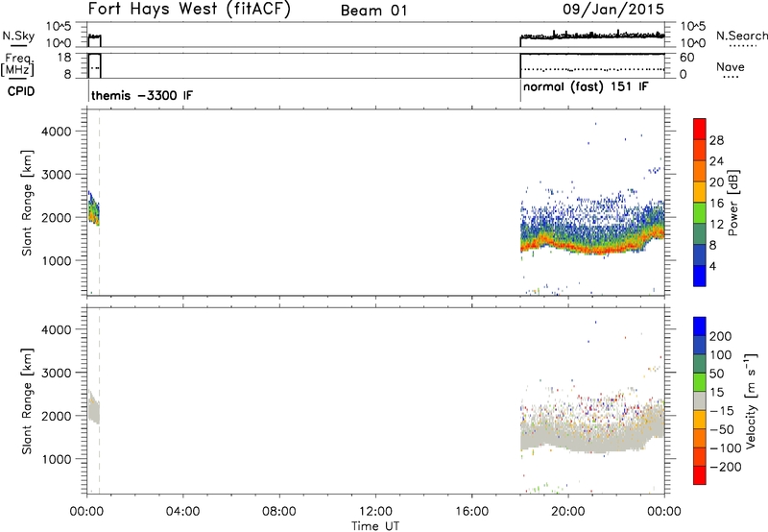The image size is (768, 532).
Task: Click the red-orange power band near 20:00
Action: 567,246
